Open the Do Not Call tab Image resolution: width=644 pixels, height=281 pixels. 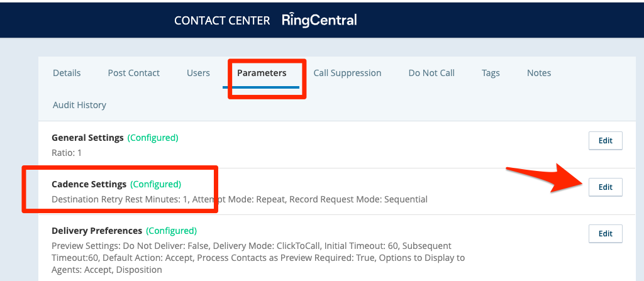tap(431, 73)
